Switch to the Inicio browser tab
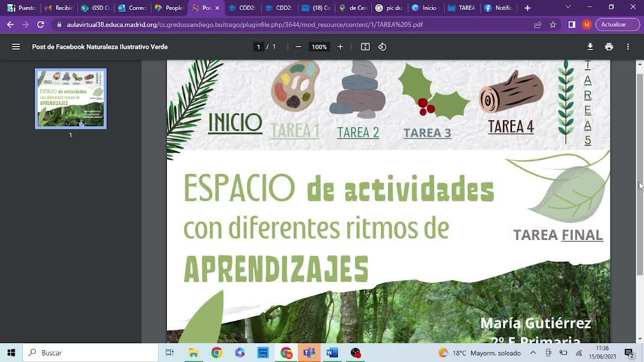 426,8
